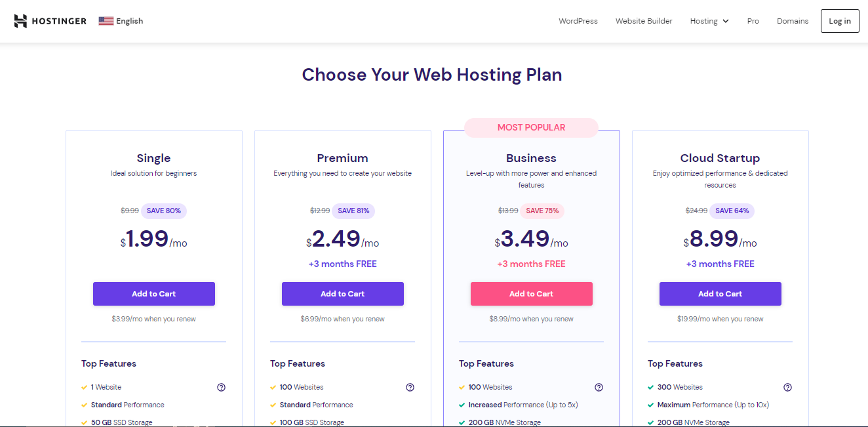Add the Business plan to cart
Viewport: 868px width, 427px height.
pyautogui.click(x=532, y=294)
